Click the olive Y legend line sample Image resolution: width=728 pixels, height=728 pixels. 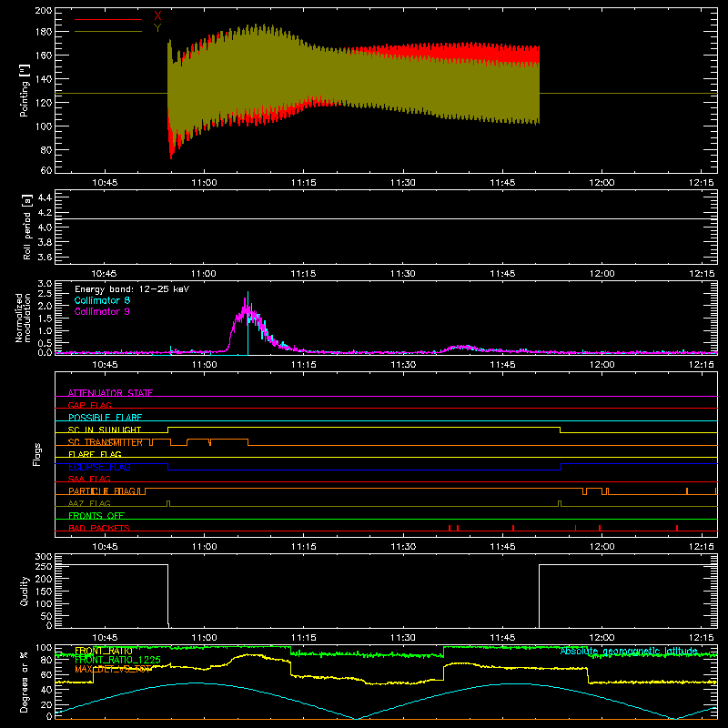coord(108,32)
